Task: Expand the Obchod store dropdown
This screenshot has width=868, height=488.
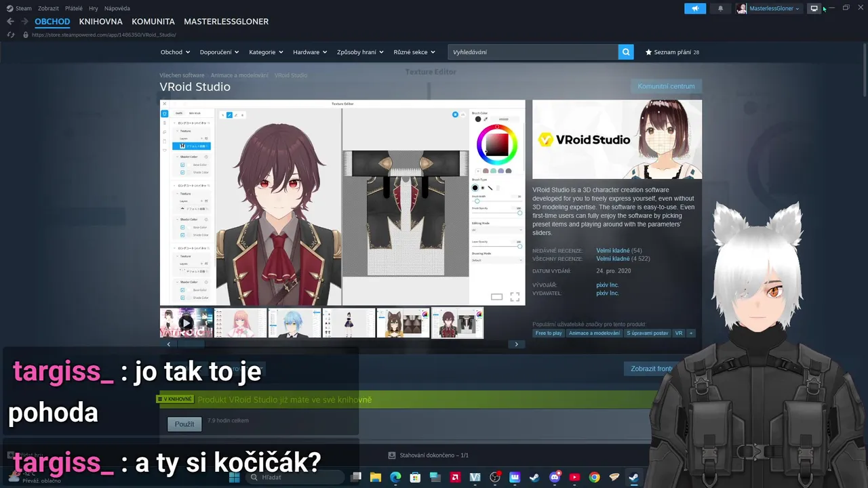Action: 175,52
